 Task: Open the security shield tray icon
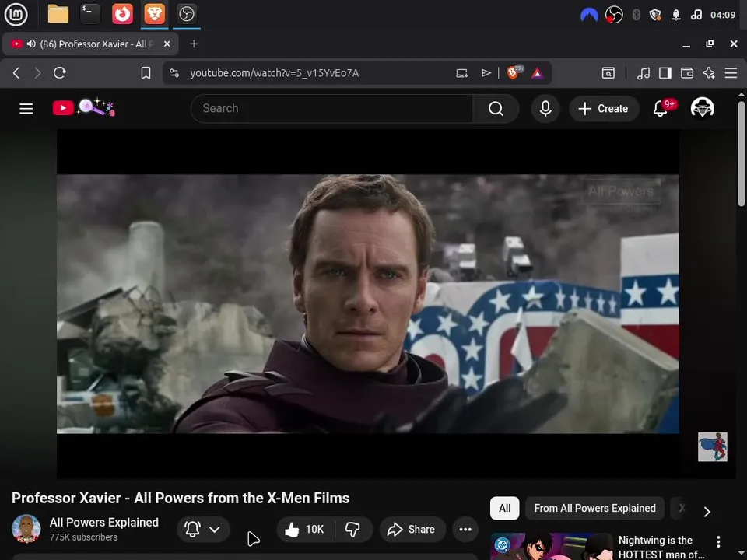655,15
